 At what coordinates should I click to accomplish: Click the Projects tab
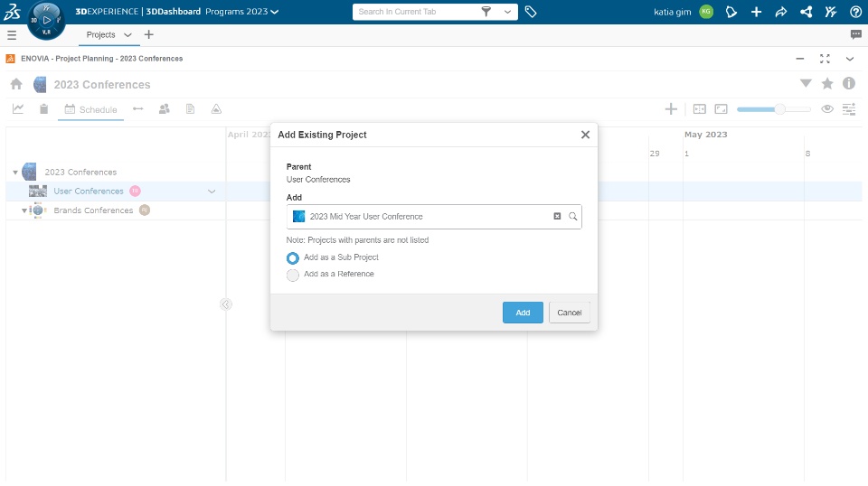click(101, 34)
